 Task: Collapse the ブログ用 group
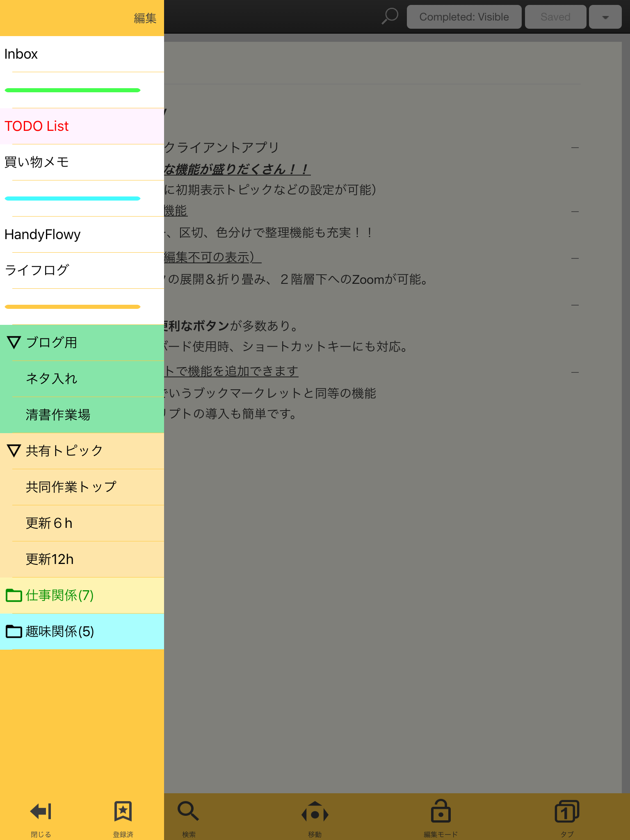point(14,342)
